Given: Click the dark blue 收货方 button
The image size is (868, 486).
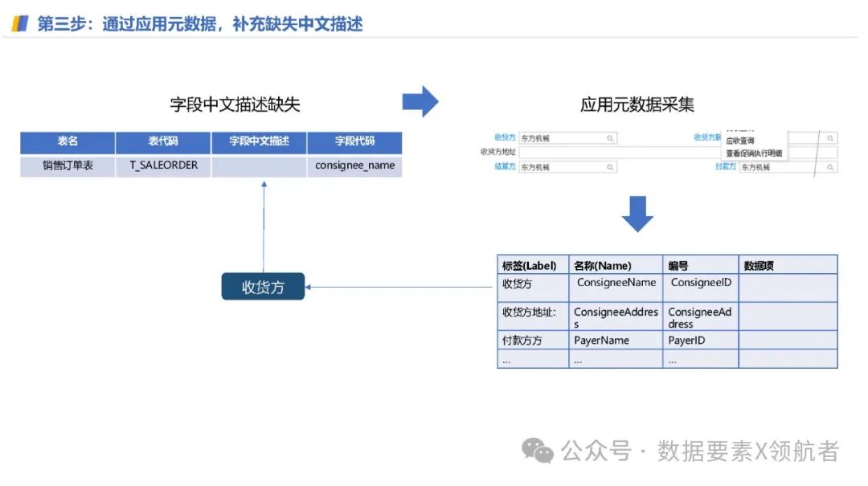Looking at the screenshot, I should click(x=263, y=286).
